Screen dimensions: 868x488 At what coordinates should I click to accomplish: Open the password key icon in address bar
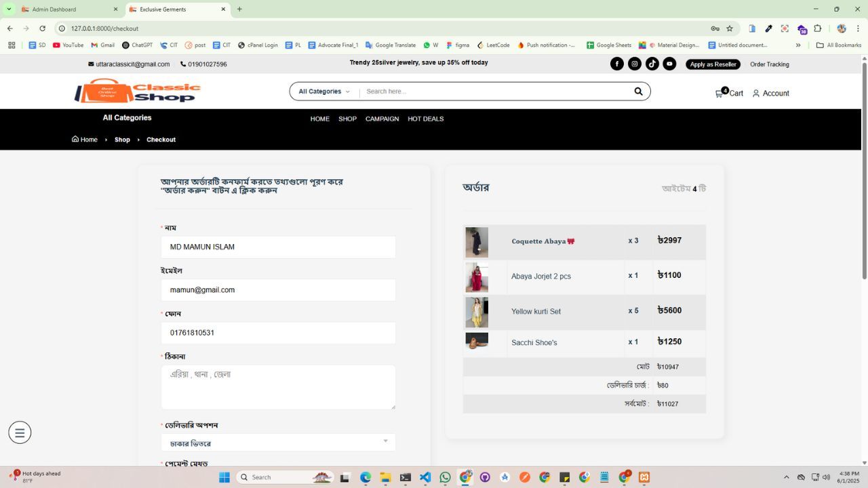click(x=715, y=28)
